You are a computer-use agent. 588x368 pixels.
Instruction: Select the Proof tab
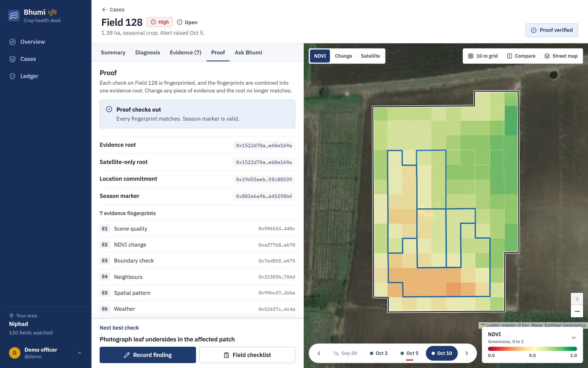coord(218,53)
